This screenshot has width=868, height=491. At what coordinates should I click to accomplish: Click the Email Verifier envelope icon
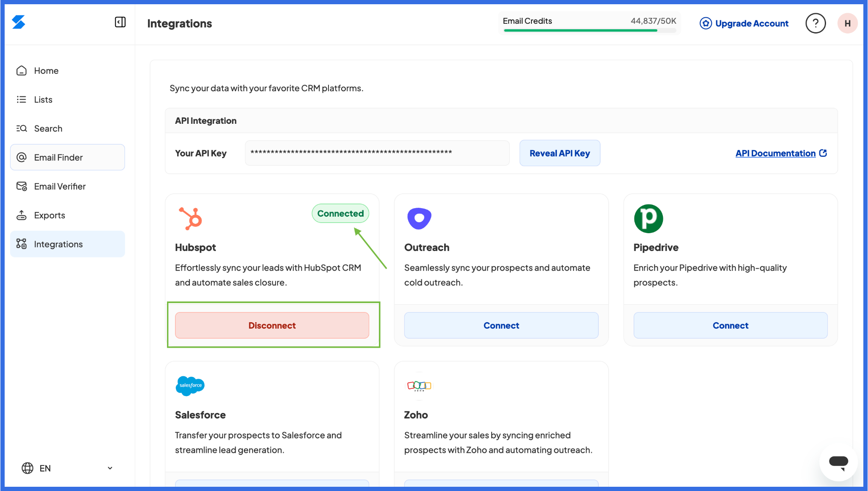click(x=22, y=186)
